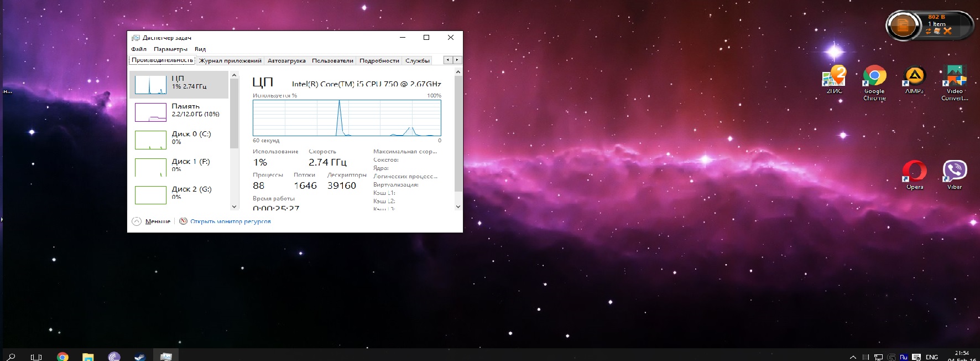Open Task View on the taskbar
Screen dimensions: 980x361
pos(37,357)
